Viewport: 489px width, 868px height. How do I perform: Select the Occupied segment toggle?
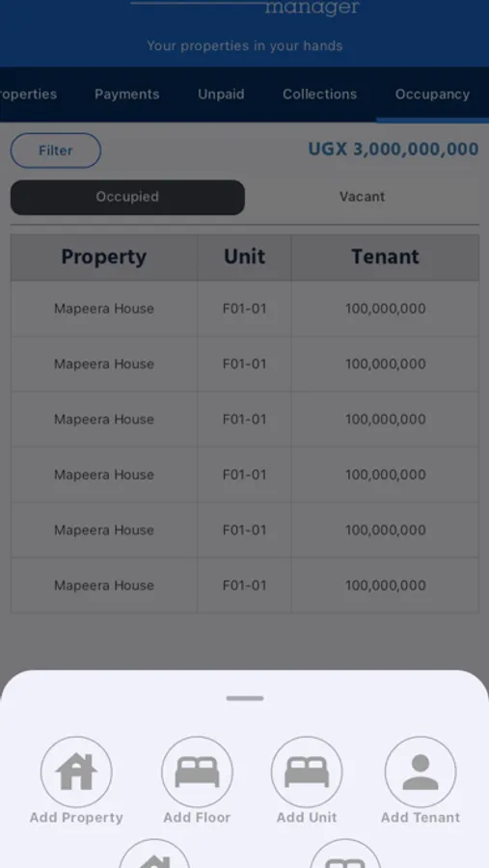pyautogui.click(x=127, y=197)
